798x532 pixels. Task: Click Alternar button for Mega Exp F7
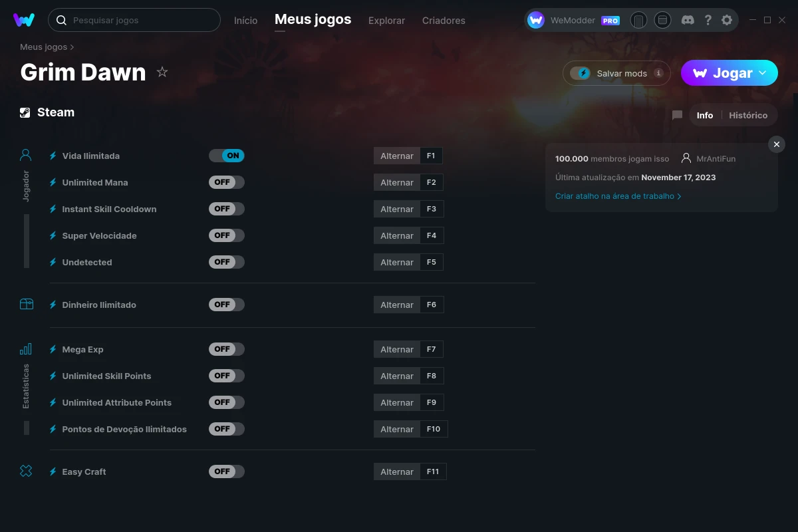point(397,349)
